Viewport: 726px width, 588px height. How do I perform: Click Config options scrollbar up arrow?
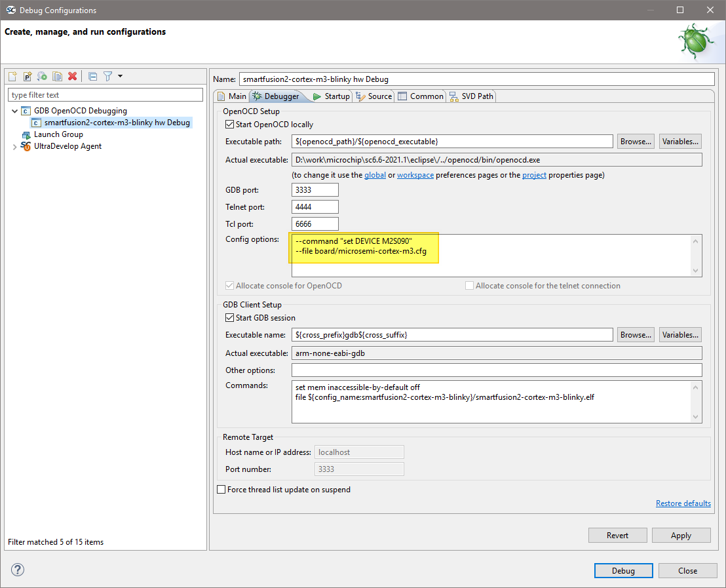695,241
